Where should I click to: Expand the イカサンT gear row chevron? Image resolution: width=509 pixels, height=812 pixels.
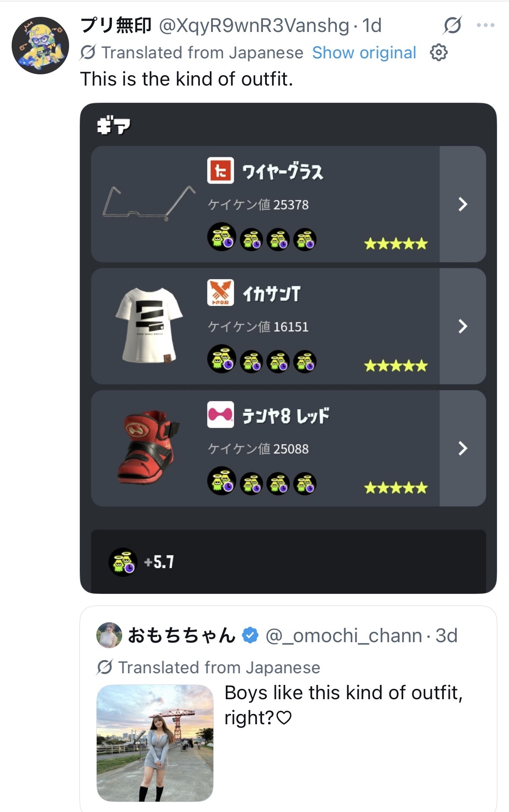pyautogui.click(x=463, y=326)
